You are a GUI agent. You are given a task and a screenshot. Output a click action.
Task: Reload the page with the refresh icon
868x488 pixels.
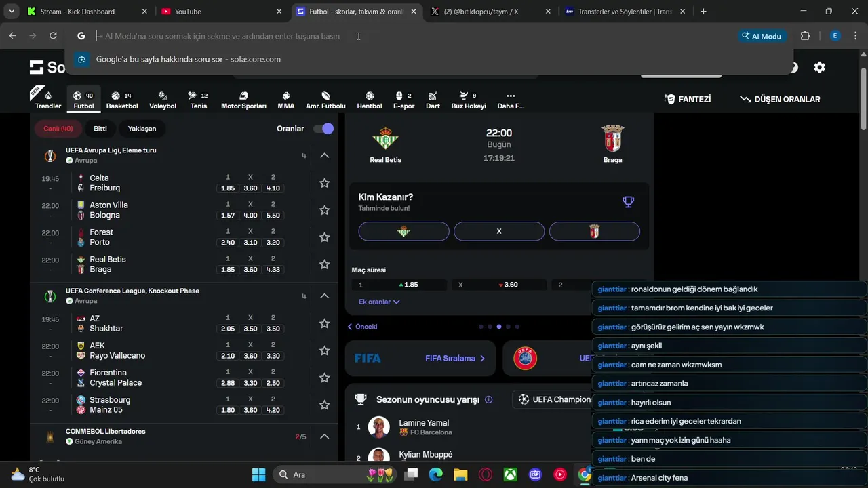pyautogui.click(x=53, y=36)
